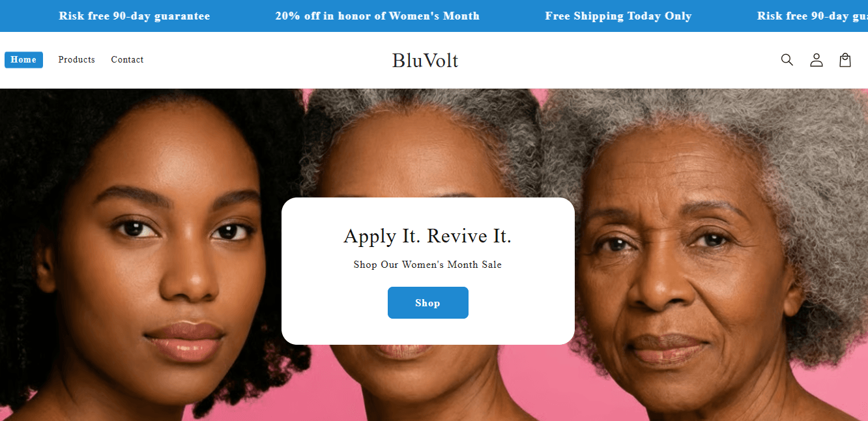Screen dimensions: 868x421
Task: Click leftmost Risk free 90-day guarantee announcement
Action: pos(134,16)
